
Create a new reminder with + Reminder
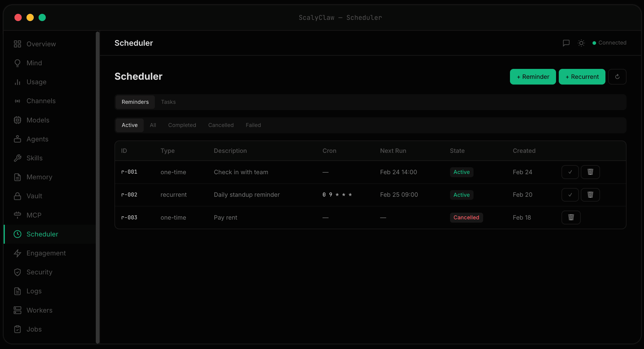(x=533, y=77)
